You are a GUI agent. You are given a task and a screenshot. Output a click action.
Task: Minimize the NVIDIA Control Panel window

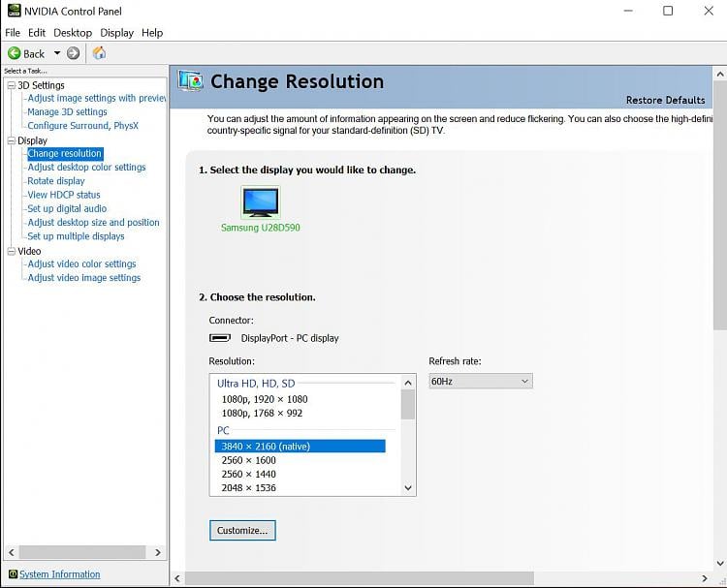click(628, 11)
